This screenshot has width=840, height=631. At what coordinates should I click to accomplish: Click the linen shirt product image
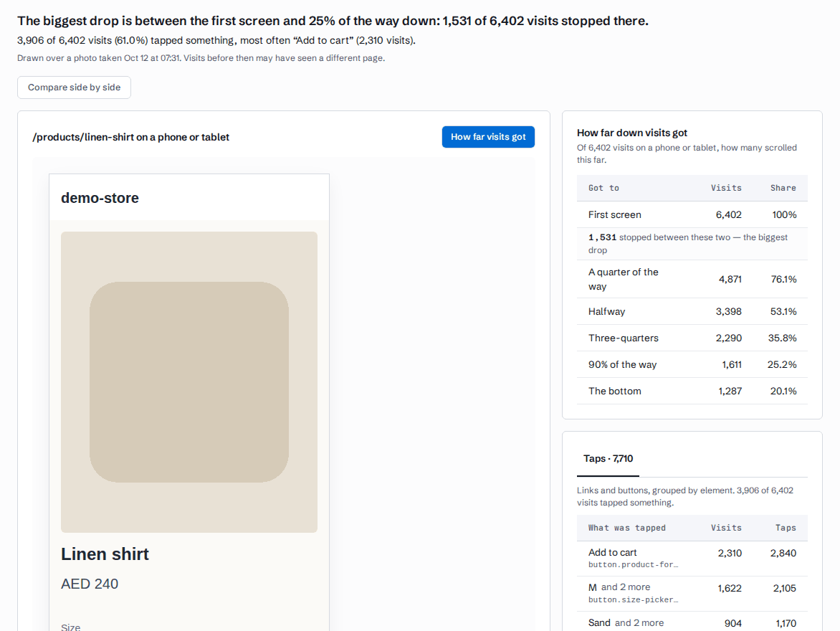pyautogui.click(x=189, y=381)
